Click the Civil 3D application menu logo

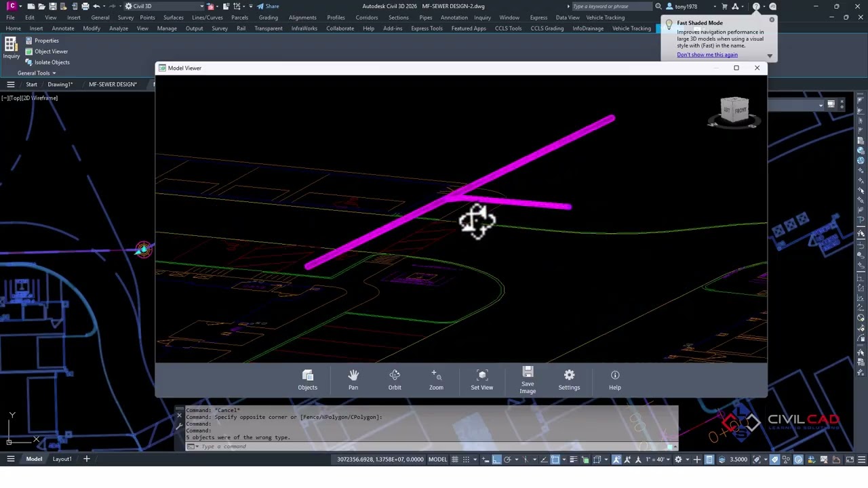[x=12, y=6]
